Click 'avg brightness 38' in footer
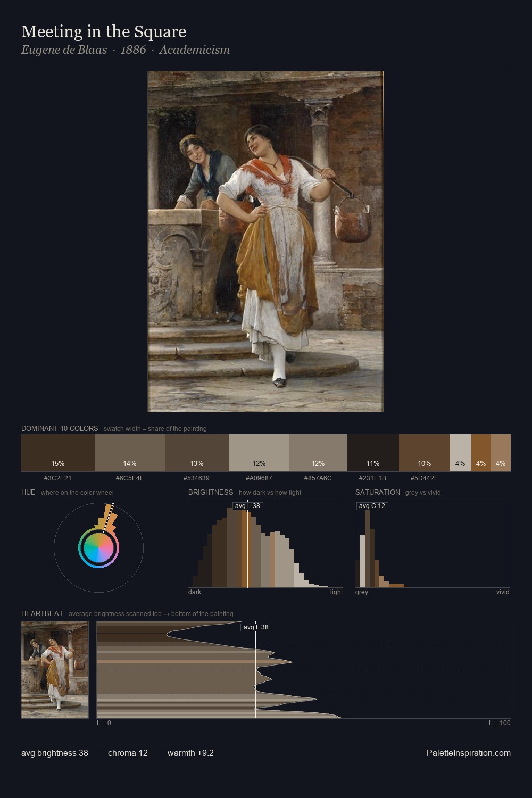Image resolution: width=532 pixels, height=798 pixels. (55, 753)
